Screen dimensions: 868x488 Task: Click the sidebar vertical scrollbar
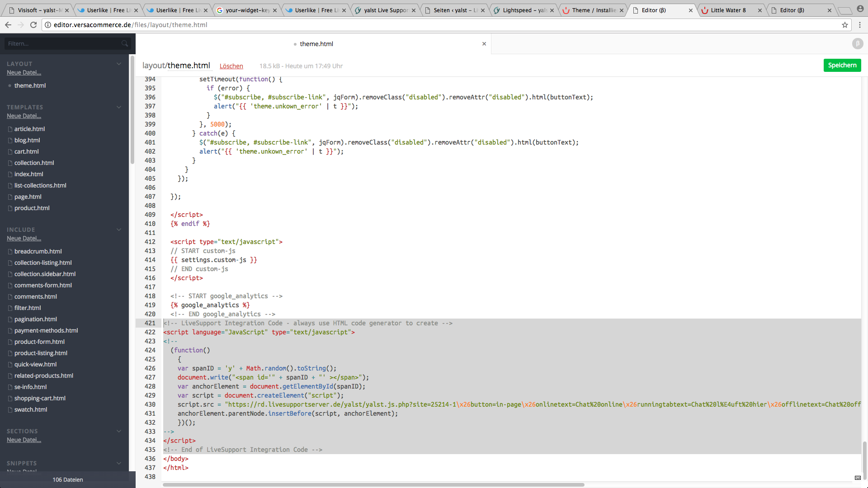pos(132,109)
